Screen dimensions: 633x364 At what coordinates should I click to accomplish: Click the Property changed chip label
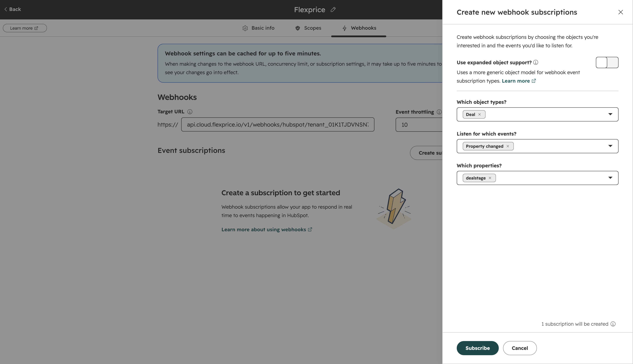point(484,146)
